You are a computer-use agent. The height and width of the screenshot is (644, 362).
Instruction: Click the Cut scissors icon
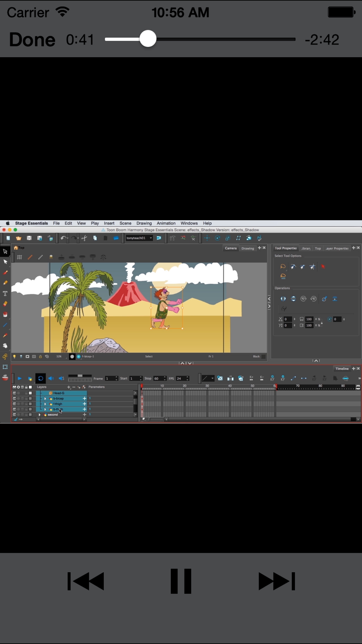tap(84, 238)
